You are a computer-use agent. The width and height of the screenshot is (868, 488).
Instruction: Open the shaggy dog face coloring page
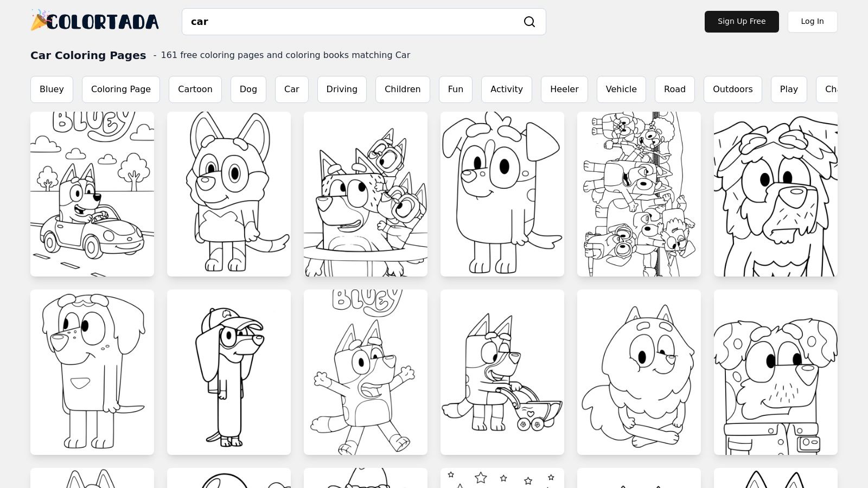pos(775,194)
